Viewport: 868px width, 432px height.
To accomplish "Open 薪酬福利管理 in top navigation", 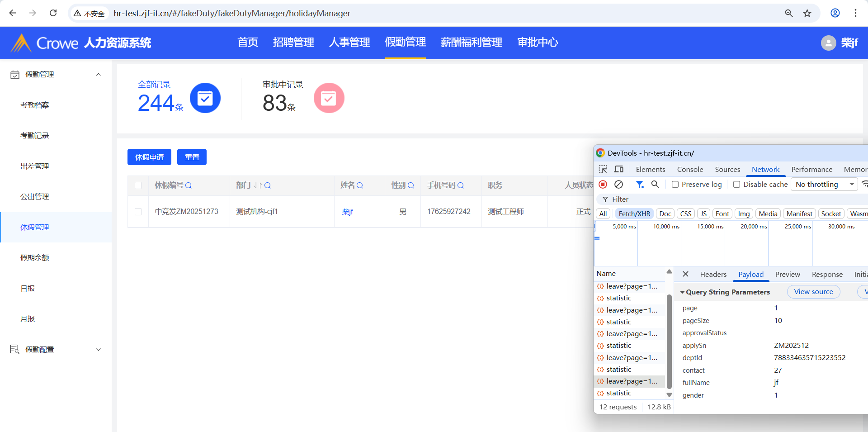I will pos(471,43).
